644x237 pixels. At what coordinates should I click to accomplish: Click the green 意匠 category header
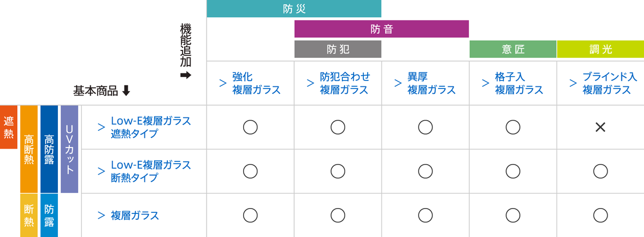tap(513, 49)
